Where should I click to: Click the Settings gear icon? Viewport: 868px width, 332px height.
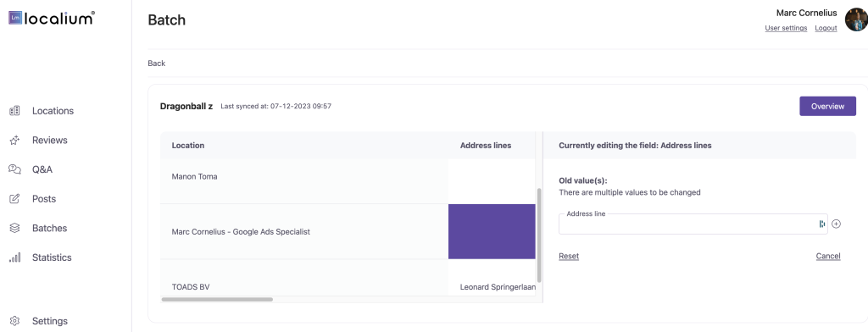[x=15, y=321]
